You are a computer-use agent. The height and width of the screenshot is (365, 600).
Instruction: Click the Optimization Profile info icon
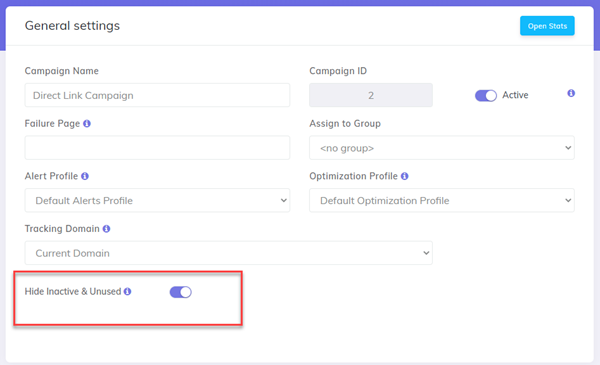[x=404, y=176]
